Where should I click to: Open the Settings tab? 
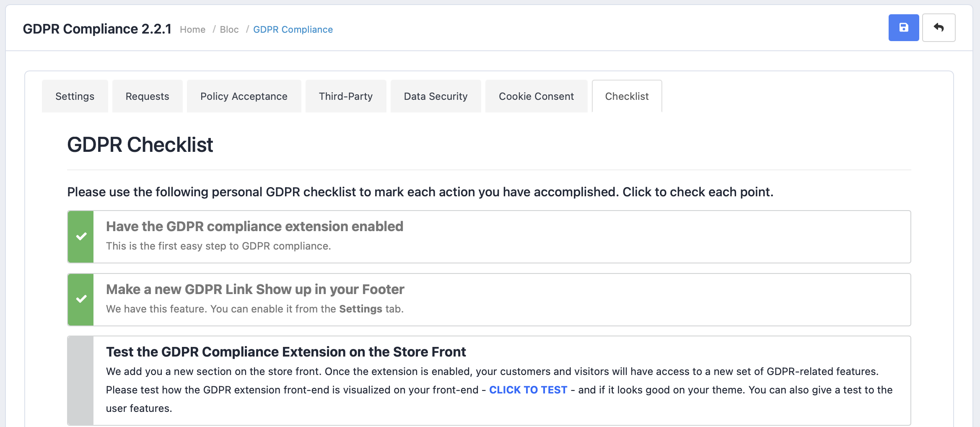tap(75, 96)
